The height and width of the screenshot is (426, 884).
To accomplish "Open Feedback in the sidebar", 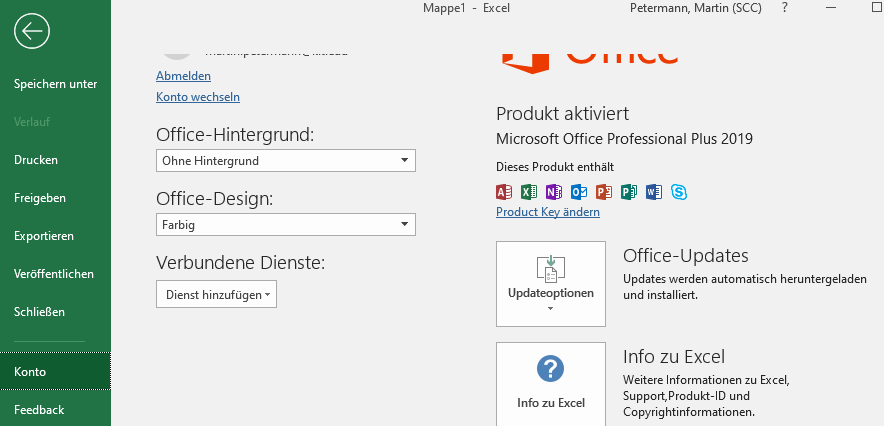I will 55,410.
